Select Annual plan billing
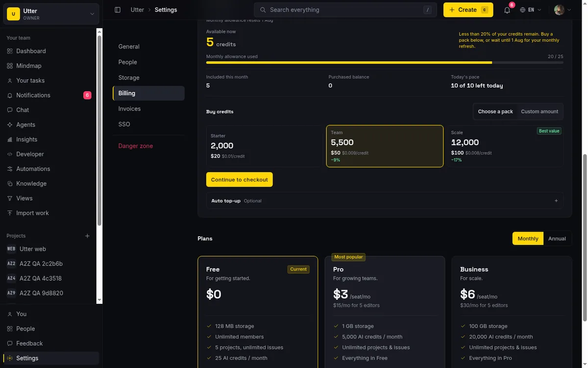The width and height of the screenshot is (588, 368). [x=557, y=238]
